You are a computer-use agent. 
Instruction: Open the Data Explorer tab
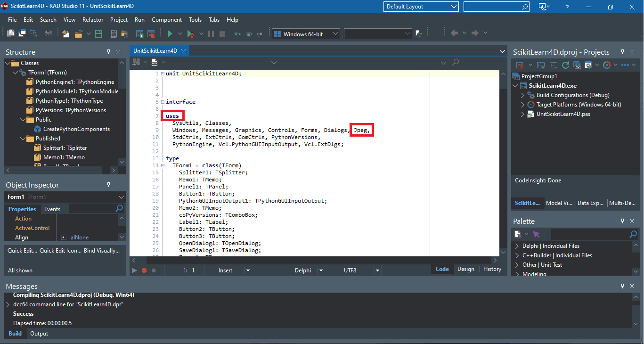(590, 203)
